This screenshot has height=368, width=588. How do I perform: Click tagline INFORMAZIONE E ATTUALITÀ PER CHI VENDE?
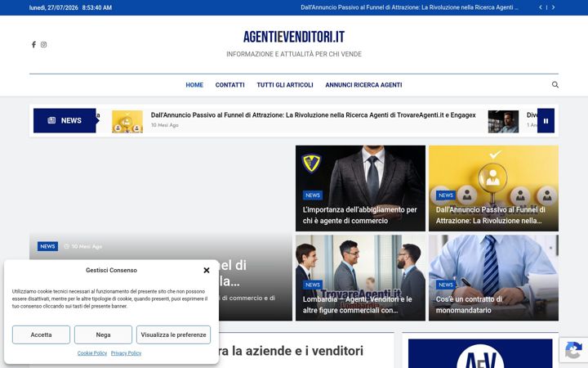click(x=294, y=55)
